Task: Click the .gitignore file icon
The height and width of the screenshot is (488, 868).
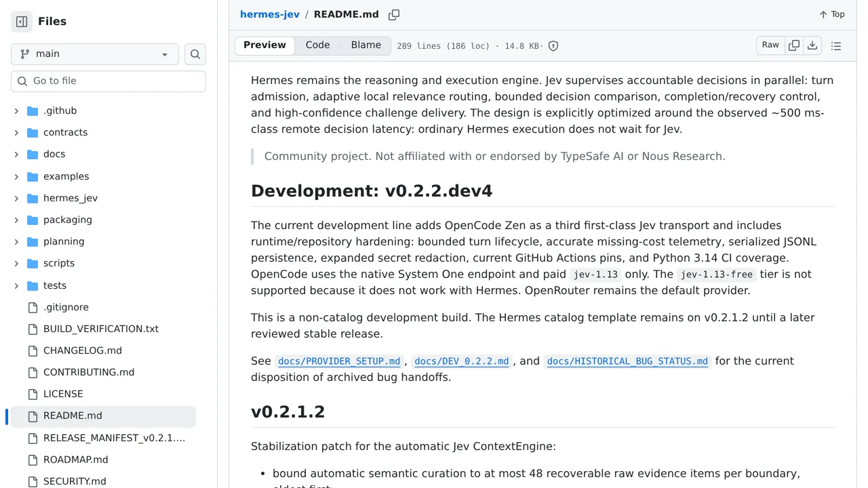Action: (33, 307)
